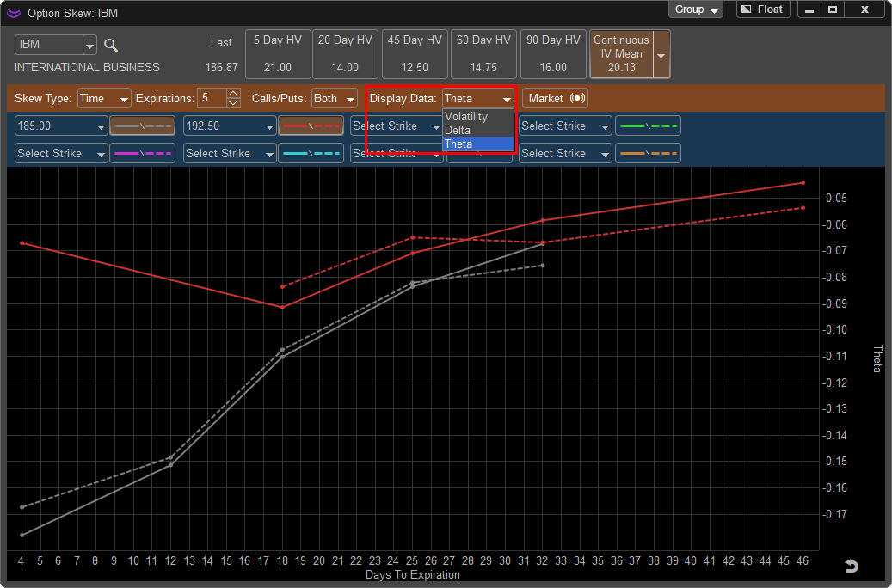Click the red line style swatch
This screenshot has height=588, width=892.
tap(311, 126)
